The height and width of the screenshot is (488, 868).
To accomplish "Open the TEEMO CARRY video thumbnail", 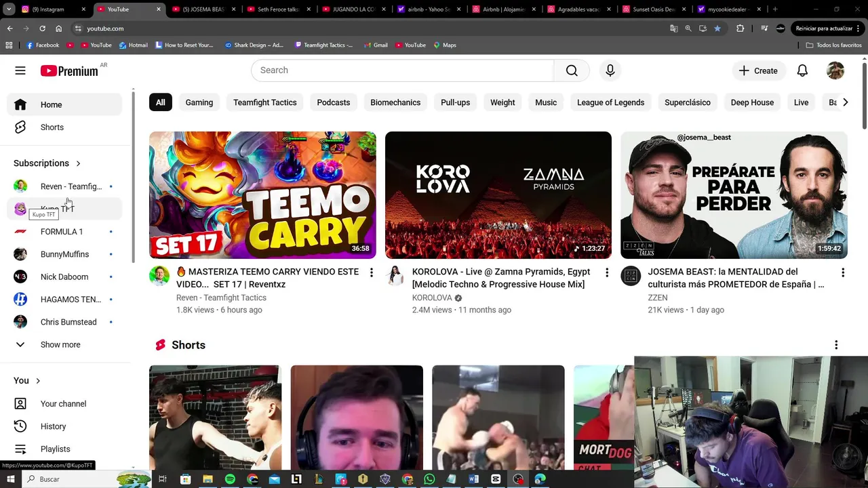I will pos(262,195).
